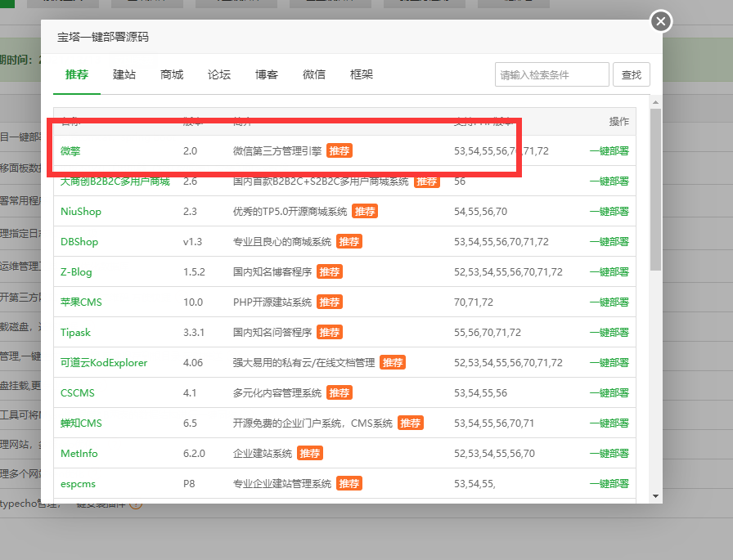Deploy MetInfo via 一键部署
The width and height of the screenshot is (733, 560).
tap(609, 454)
